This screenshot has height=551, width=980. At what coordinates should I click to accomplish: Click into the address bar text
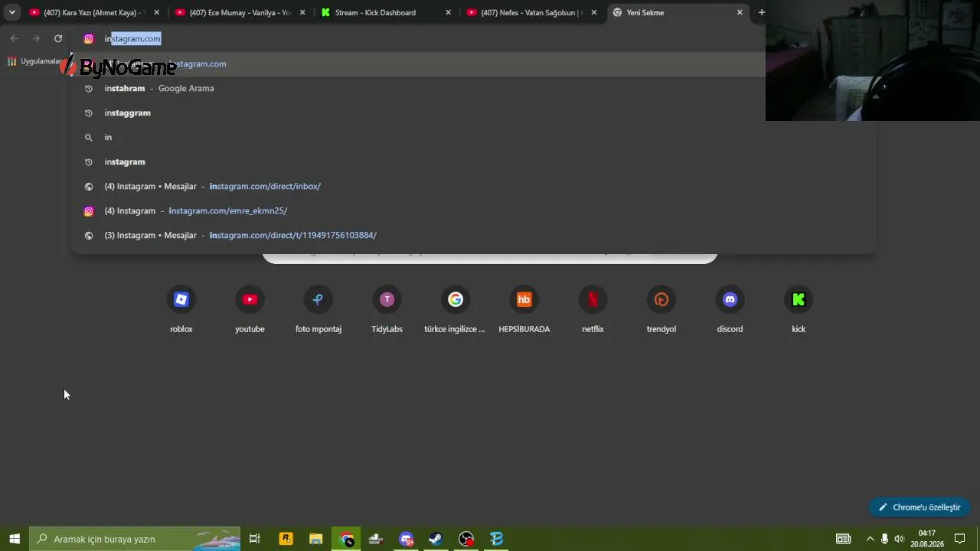click(x=132, y=38)
